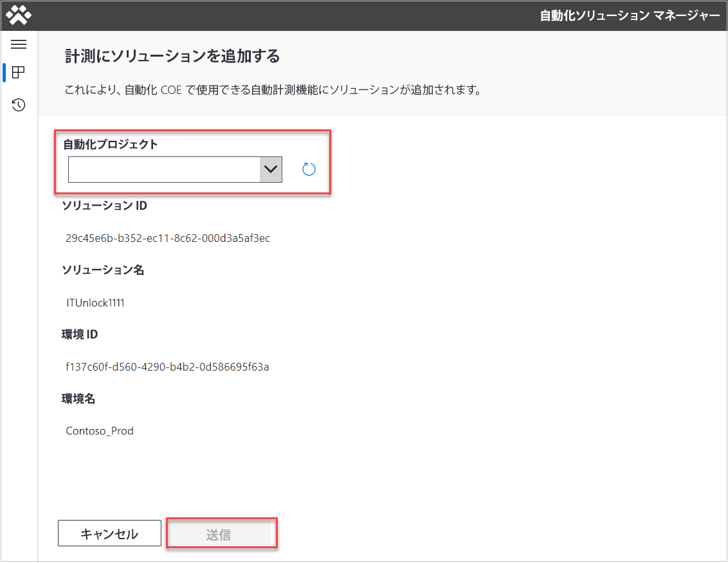Click the 環境名 label
Viewport: 728px width, 563px height.
pos(78,398)
